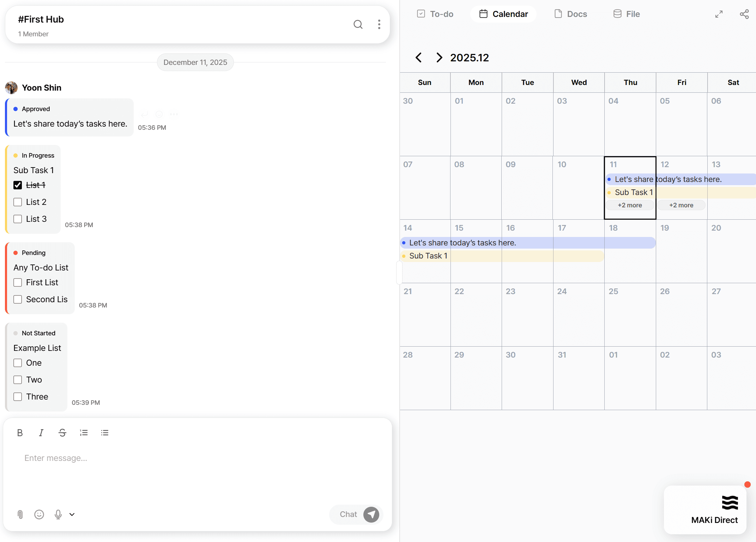Click the Enter message input field
Image resolution: width=756 pixels, height=542 pixels.
click(x=198, y=458)
